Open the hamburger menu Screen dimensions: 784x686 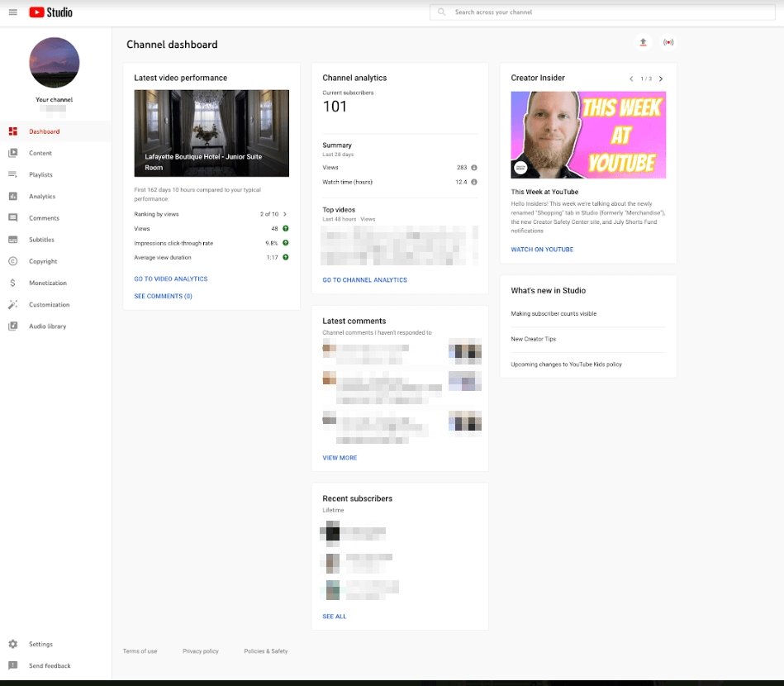click(13, 12)
